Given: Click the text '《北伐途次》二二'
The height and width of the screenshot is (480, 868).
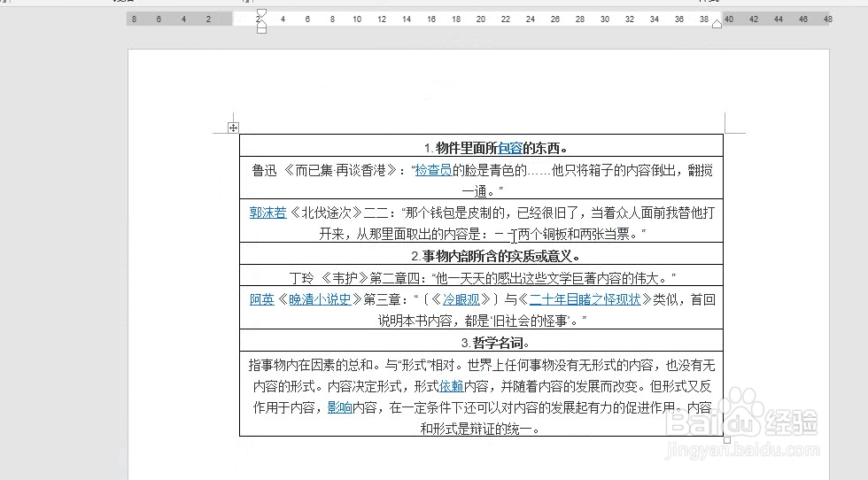Looking at the screenshot, I should (342, 213).
